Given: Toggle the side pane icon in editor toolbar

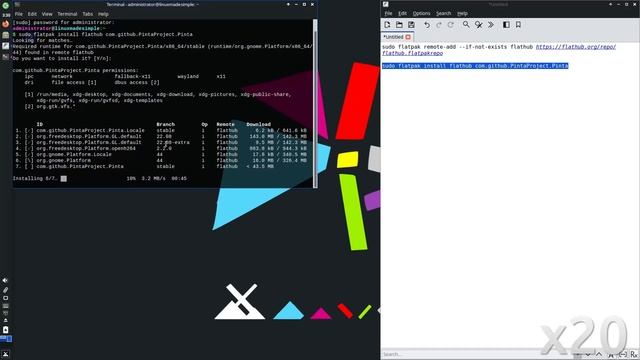Looking at the screenshot, I should pyautogui.click(x=506, y=25).
